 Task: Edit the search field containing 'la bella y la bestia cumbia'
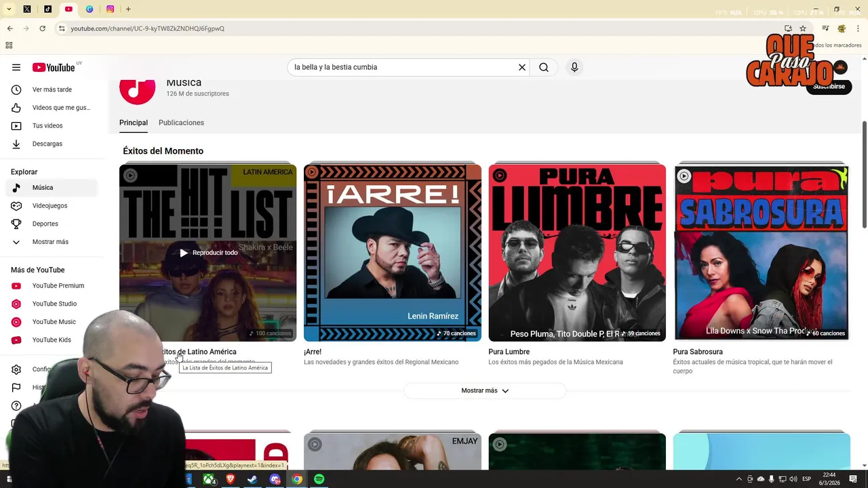point(403,67)
